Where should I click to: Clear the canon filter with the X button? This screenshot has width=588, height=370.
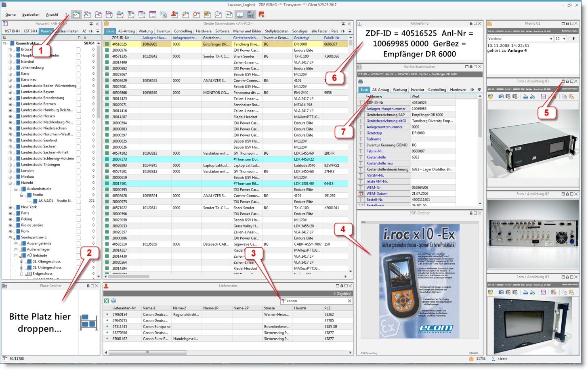(350, 301)
